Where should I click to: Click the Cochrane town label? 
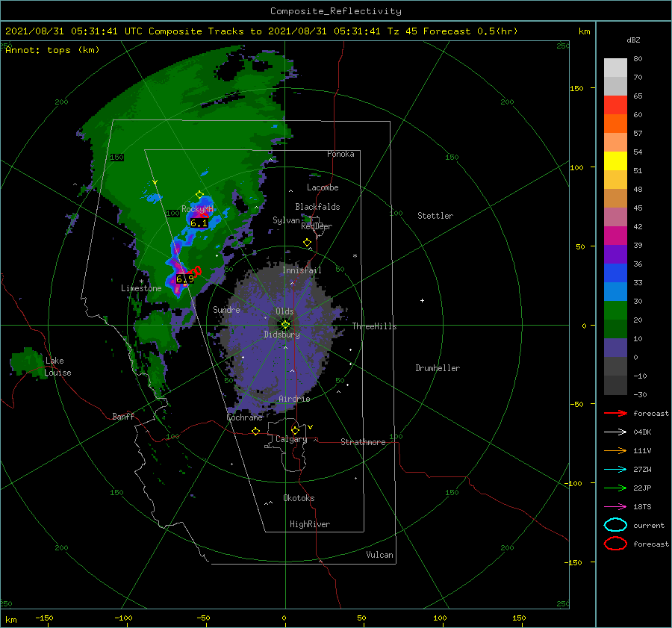(x=244, y=417)
